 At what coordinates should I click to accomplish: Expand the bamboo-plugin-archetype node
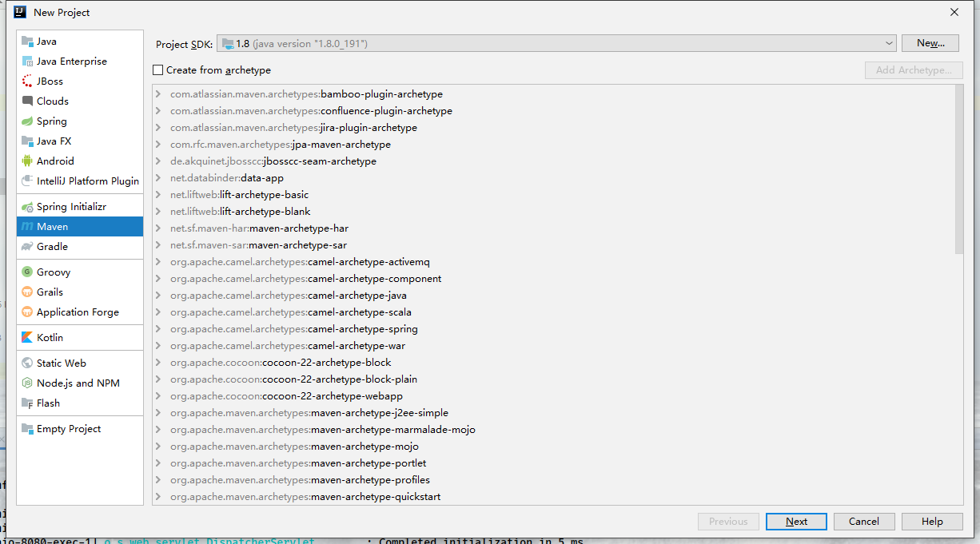[158, 94]
